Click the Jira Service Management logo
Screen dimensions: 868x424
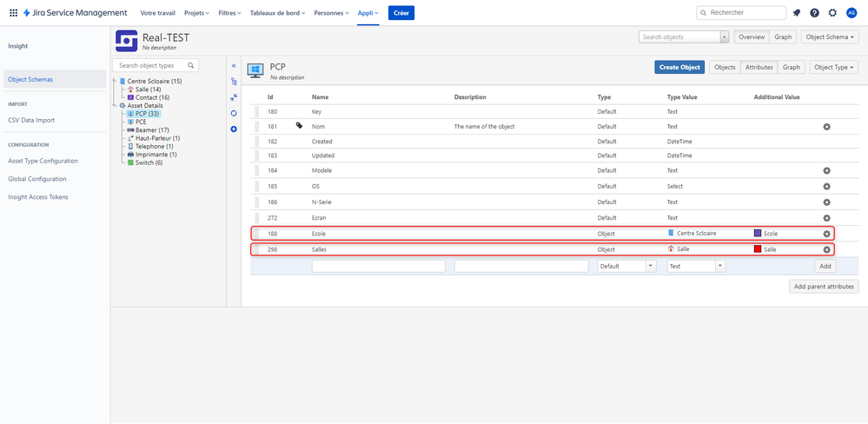[x=75, y=13]
